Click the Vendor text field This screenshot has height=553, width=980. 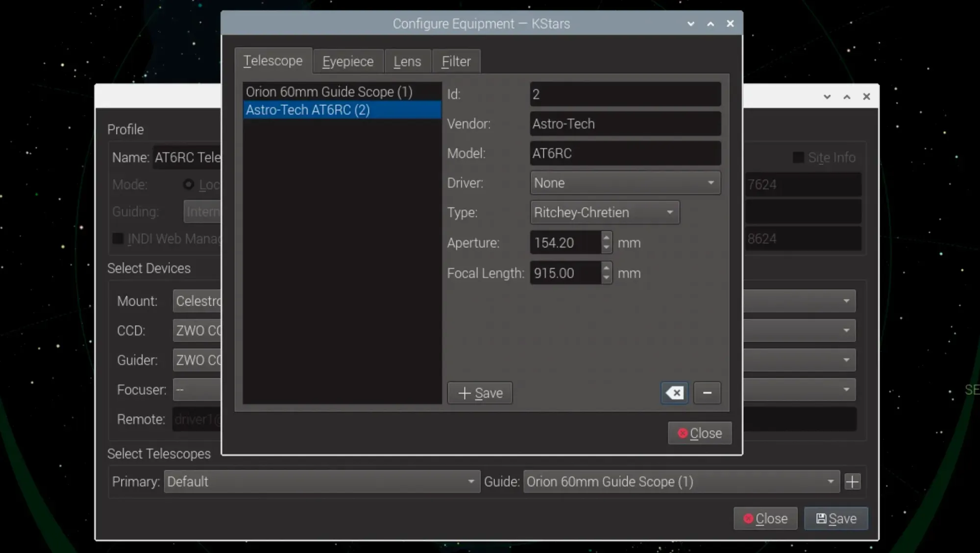click(625, 123)
